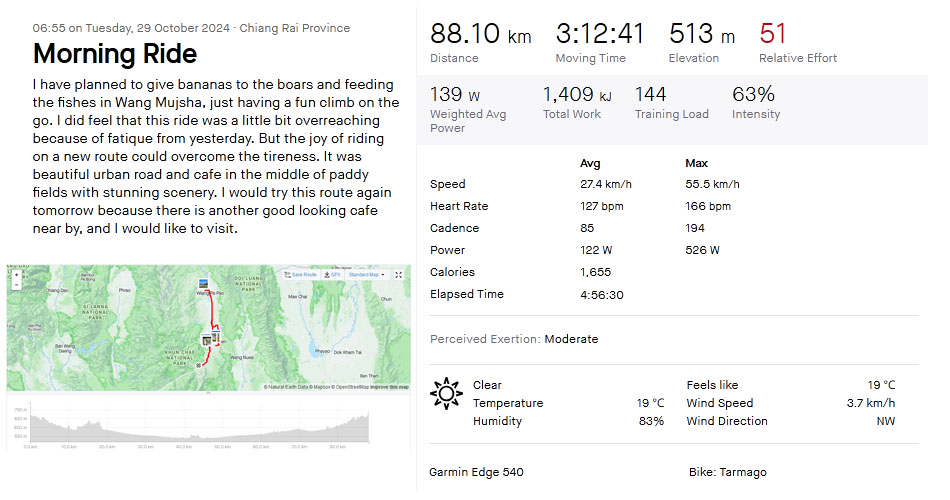Zoom out the route map
The image size is (950, 500).
pos(16,284)
